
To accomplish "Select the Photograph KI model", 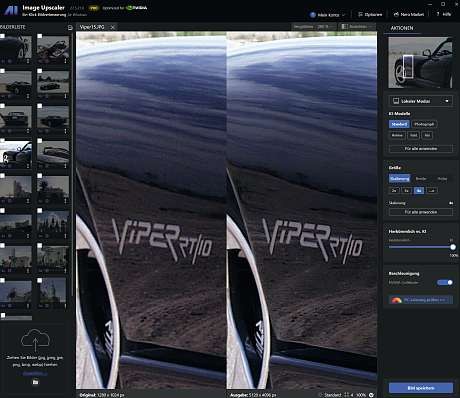I will (x=424, y=124).
